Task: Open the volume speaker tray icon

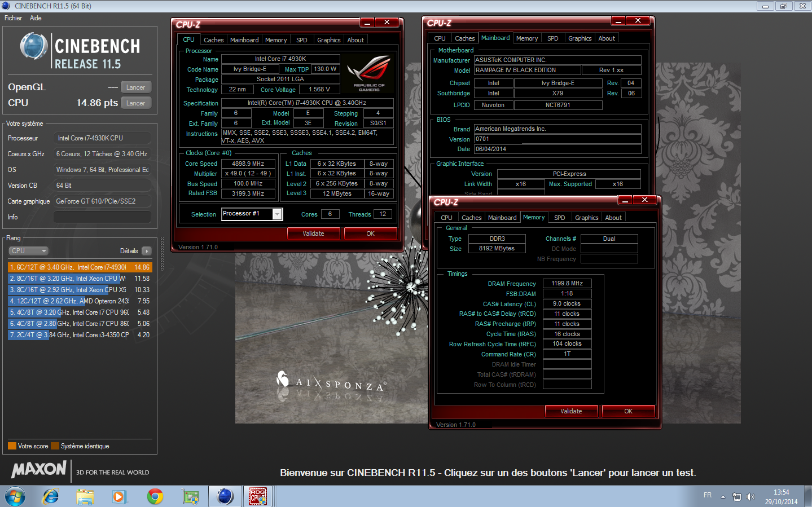Action: (750, 497)
